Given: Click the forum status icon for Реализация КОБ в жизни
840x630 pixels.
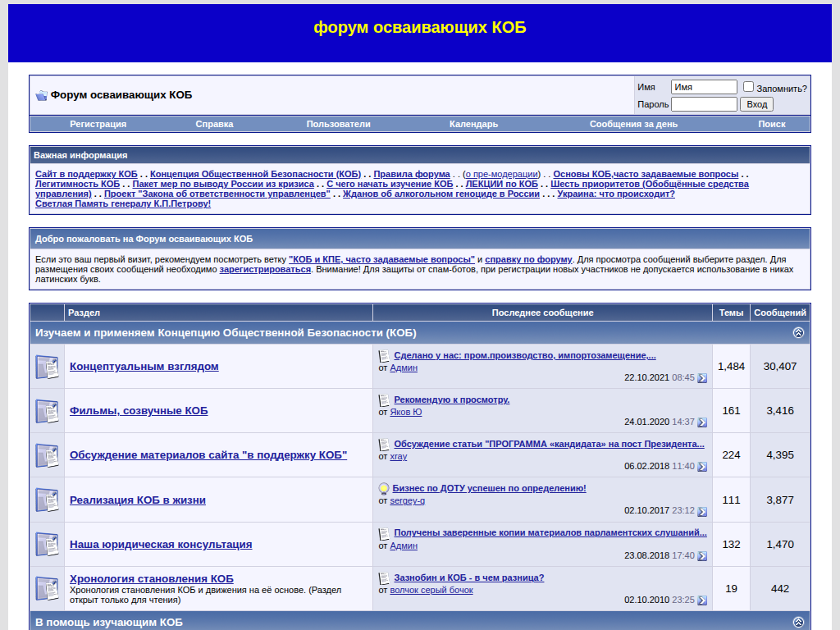Looking at the screenshot, I should tap(47, 500).
